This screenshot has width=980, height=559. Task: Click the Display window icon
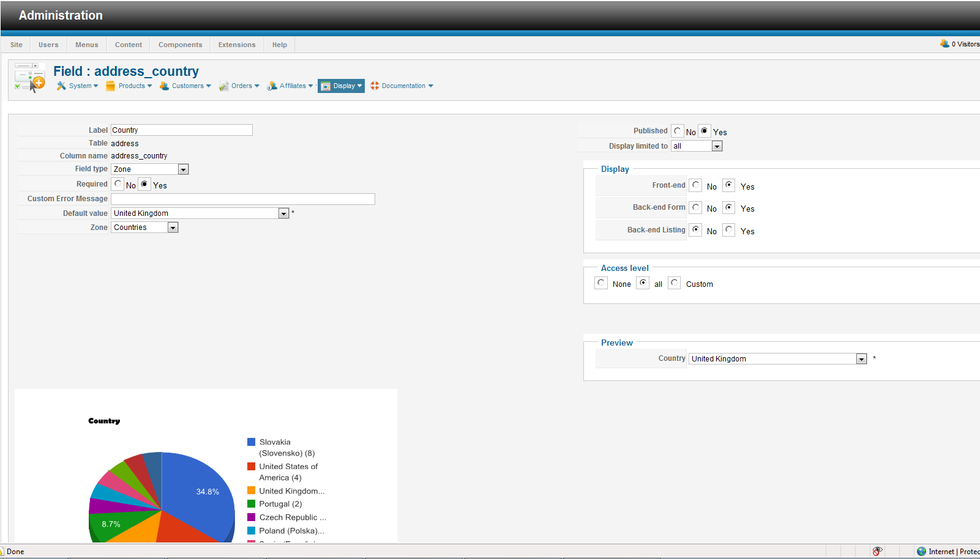coord(326,86)
